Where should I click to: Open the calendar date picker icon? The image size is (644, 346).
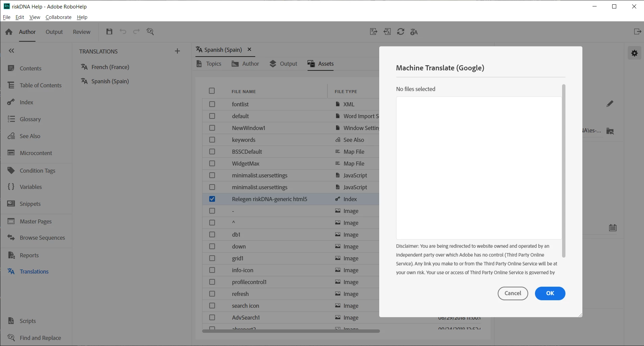(613, 228)
